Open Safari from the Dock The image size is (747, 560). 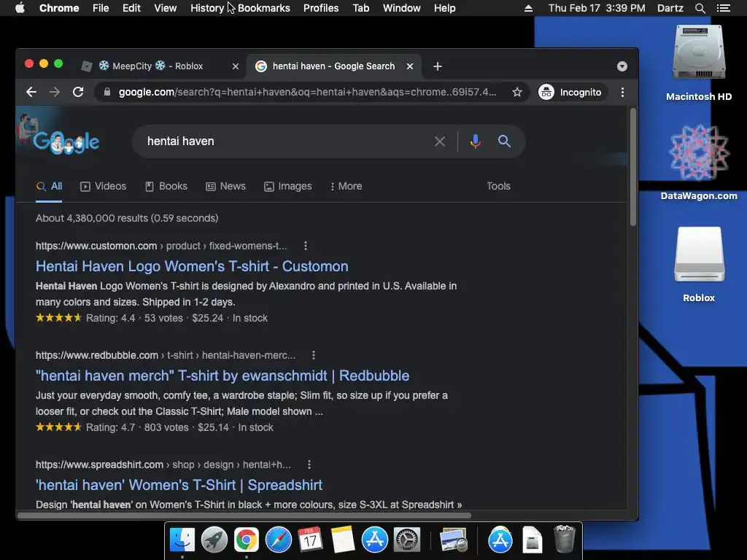point(278,540)
